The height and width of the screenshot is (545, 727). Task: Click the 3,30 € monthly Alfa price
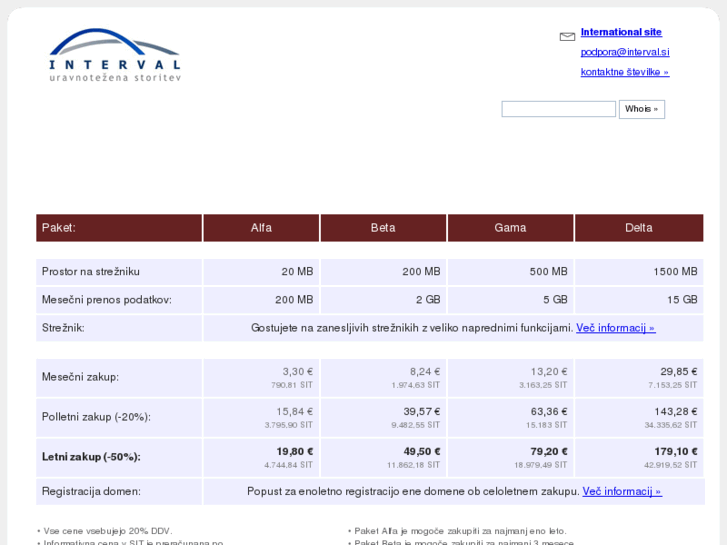click(x=298, y=372)
